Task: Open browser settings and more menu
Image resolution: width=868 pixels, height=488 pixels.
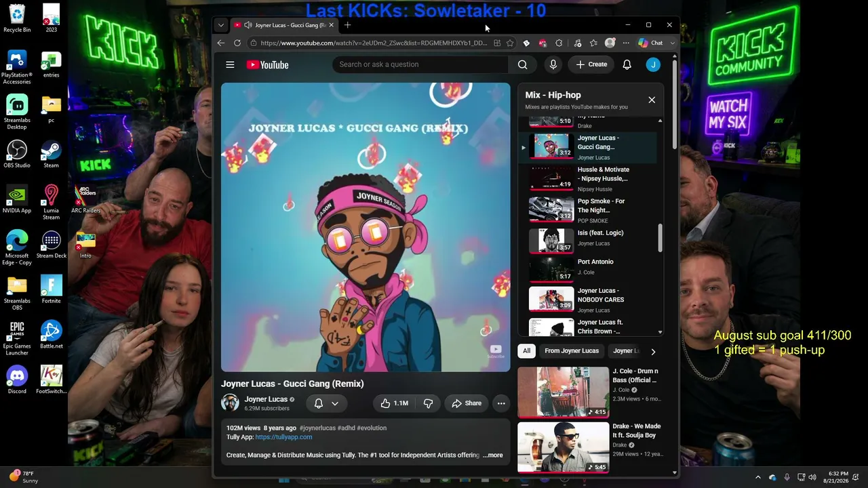Action: [625, 43]
